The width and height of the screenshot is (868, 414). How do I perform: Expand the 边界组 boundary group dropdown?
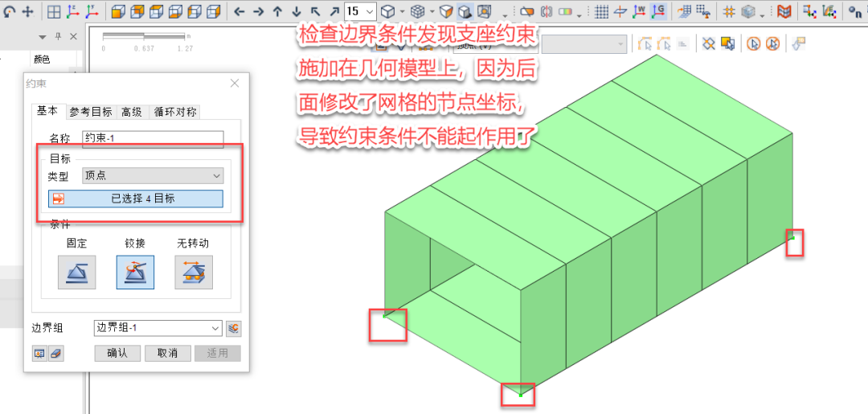click(158, 328)
